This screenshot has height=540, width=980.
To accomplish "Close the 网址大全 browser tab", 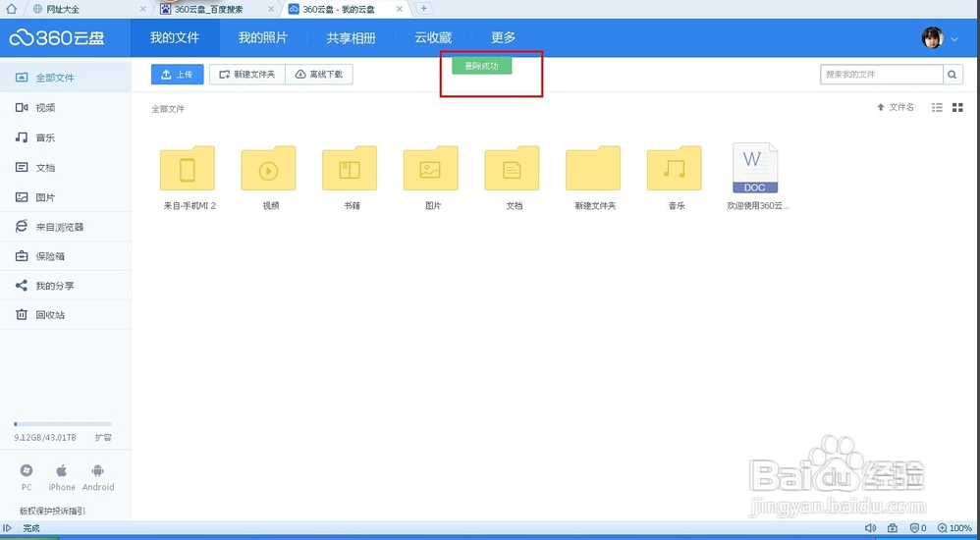I will click(x=143, y=10).
